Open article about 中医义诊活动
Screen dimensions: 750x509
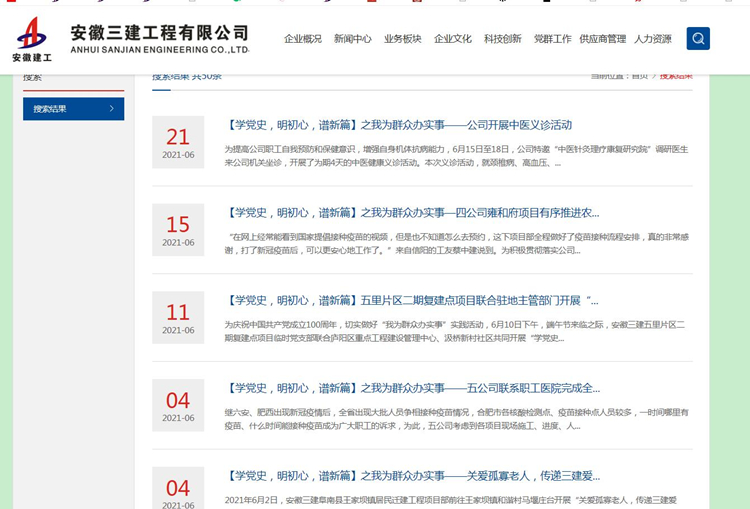pyautogui.click(x=400, y=125)
